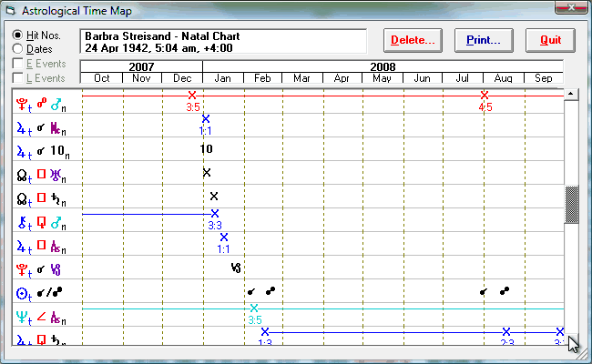
Task: Click the Aug month header
Action: (x=504, y=78)
